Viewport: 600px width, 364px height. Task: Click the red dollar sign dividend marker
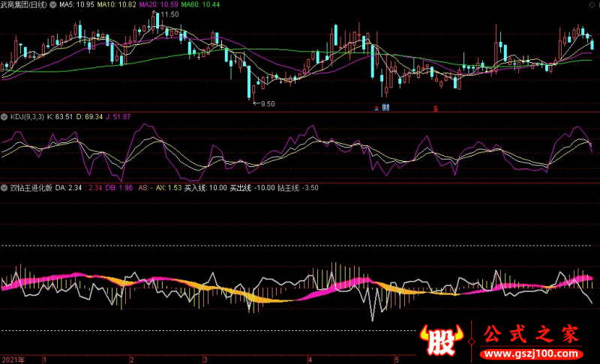click(436, 109)
